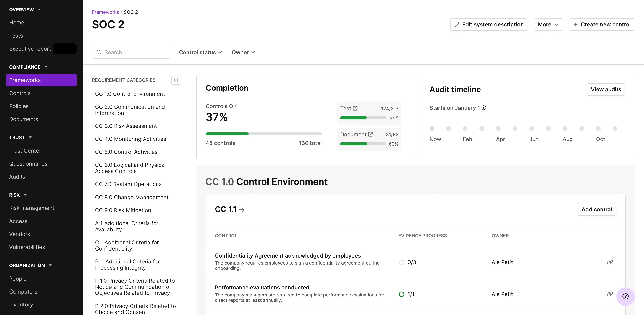Click the View audits button
644x315 pixels.
pyautogui.click(x=606, y=89)
